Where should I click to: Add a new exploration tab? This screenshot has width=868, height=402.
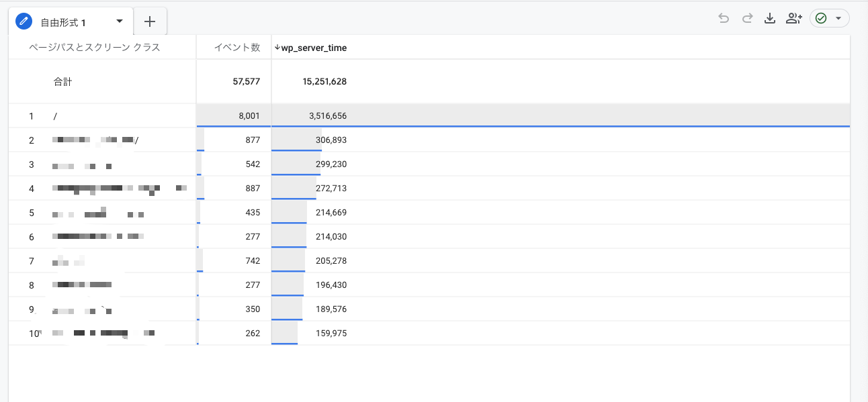click(x=150, y=21)
